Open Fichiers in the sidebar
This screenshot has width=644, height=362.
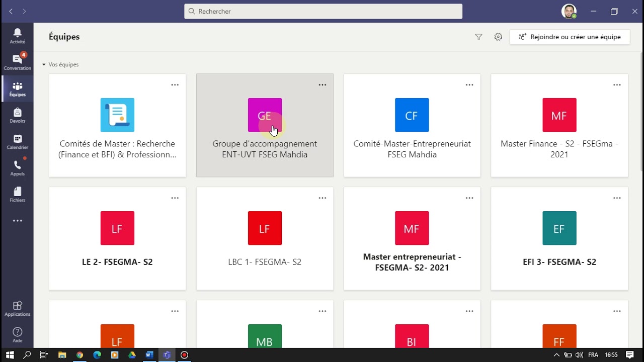[17, 194]
